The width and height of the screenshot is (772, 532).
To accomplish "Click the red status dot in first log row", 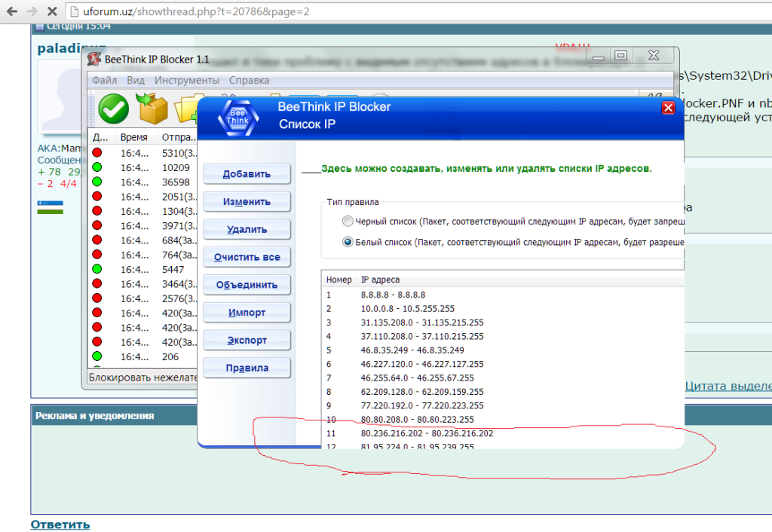I will (96, 153).
